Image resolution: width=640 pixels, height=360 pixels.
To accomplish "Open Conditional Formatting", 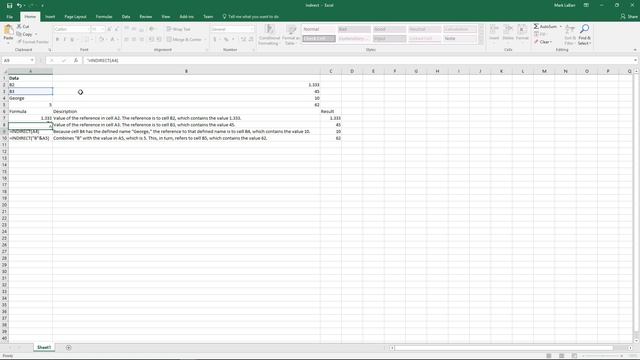I will coord(269,35).
